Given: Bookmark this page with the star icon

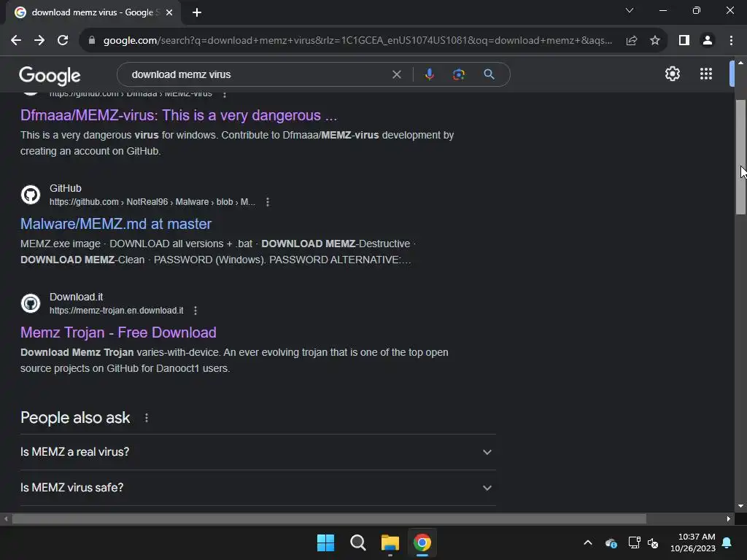Looking at the screenshot, I should pos(655,41).
